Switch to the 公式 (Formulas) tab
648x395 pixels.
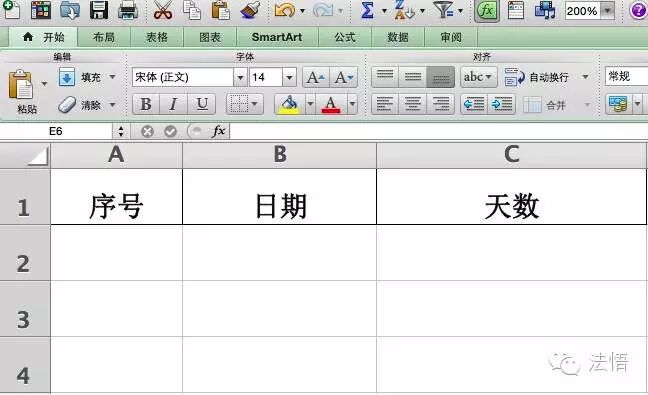(345, 38)
